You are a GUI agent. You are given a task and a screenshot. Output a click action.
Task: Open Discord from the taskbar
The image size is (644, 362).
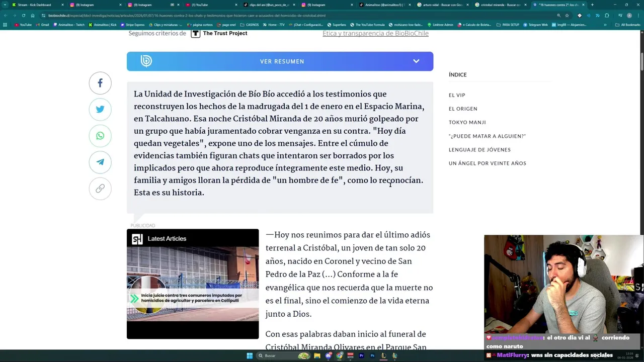click(x=329, y=355)
